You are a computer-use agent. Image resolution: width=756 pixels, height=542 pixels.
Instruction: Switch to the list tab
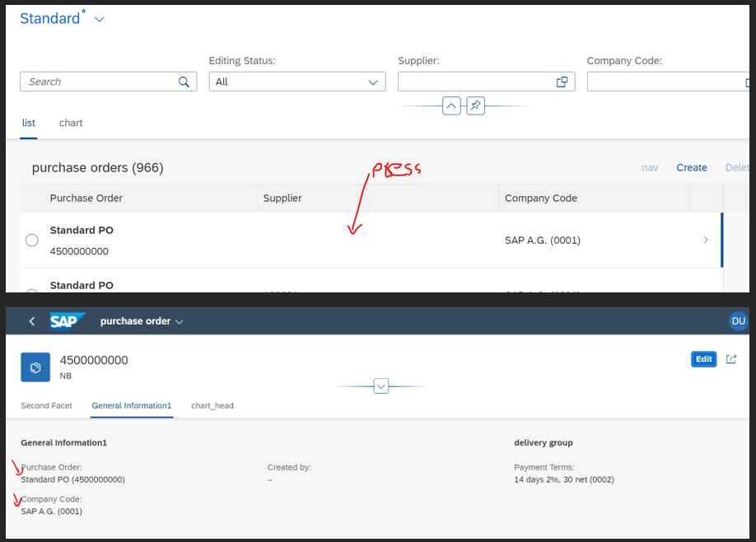pyautogui.click(x=29, y=123)
